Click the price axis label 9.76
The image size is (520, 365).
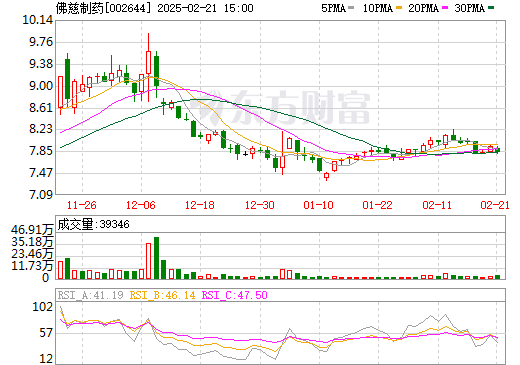[41, 42]
